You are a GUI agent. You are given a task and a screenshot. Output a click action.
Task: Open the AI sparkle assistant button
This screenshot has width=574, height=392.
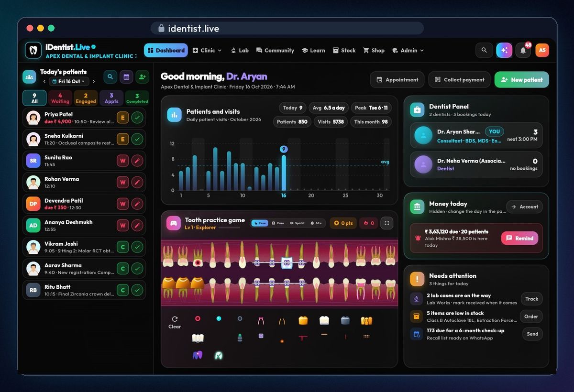tap(504, 50)
